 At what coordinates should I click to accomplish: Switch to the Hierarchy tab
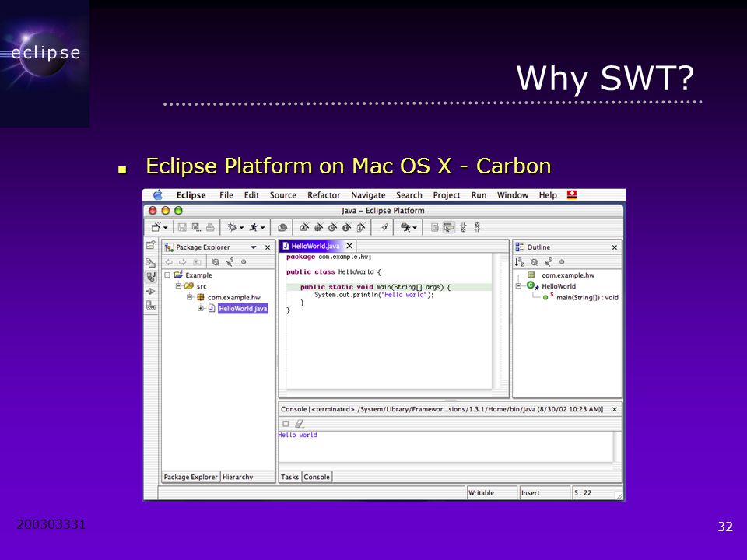(238, 477)
